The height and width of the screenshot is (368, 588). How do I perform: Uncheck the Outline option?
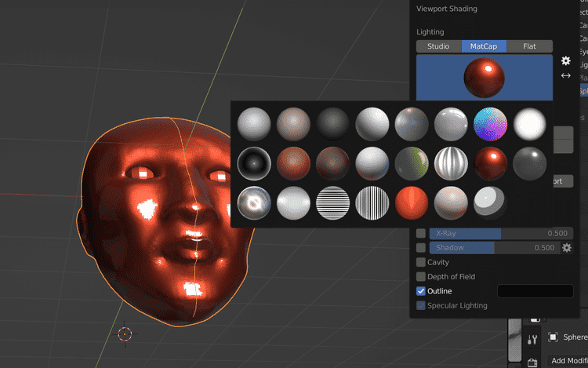[421, 291]
